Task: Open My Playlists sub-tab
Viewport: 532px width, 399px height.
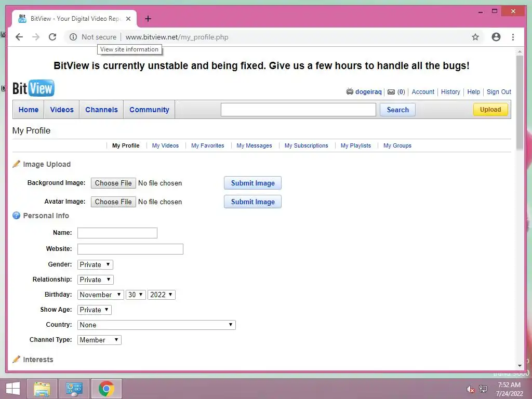Action: coord(355,145)
